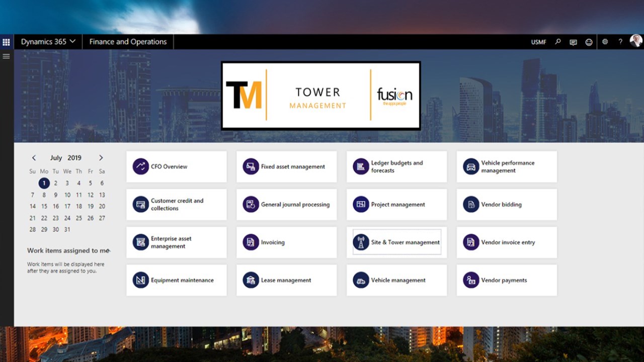Viewport: 644px width, 362px height.
Task: Open the Project management workspace label
Action: pos(398,205)
